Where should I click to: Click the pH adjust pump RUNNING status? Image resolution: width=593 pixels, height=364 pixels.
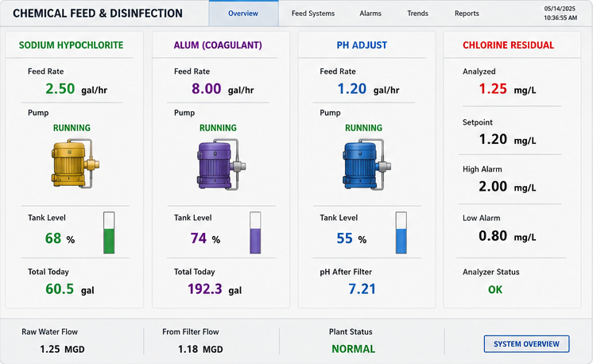point(363,128)
